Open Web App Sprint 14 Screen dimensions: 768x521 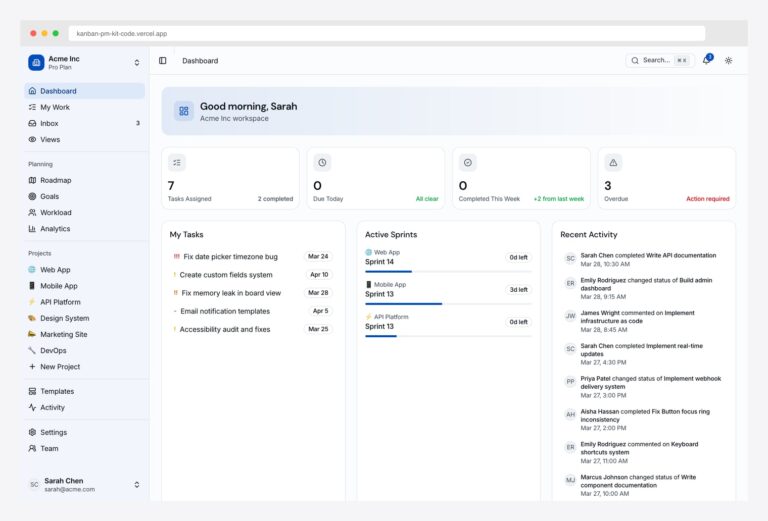click(x=448, y=260)
